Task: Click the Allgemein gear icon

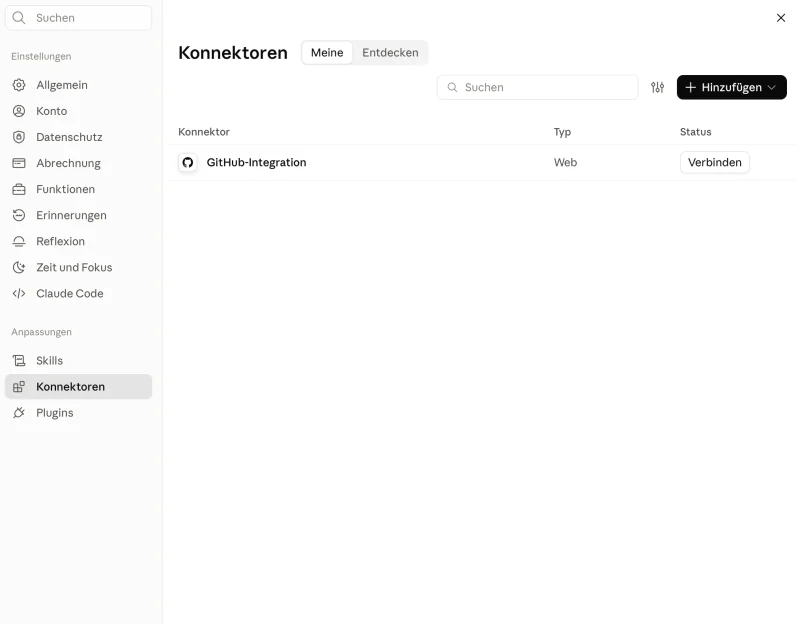Action: point(19,85)
